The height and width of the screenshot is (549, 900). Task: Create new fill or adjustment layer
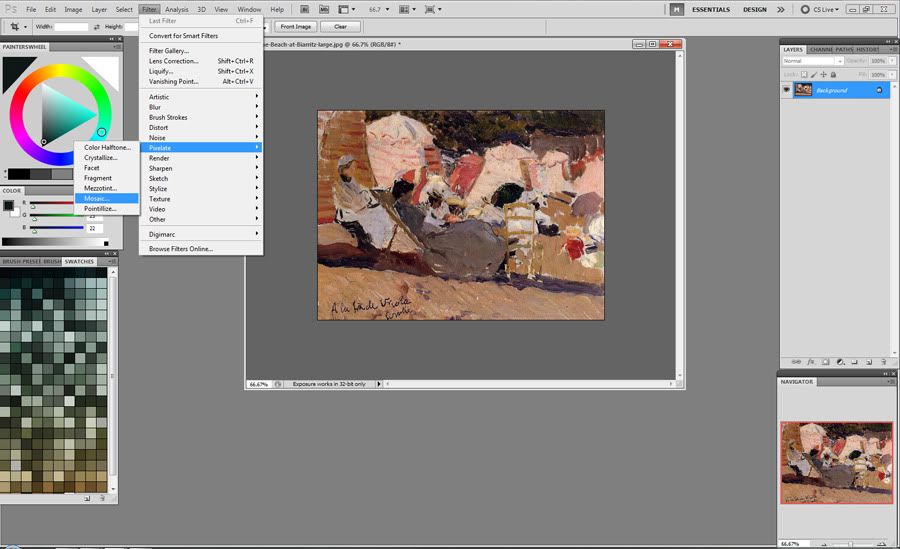coord(840,362)
